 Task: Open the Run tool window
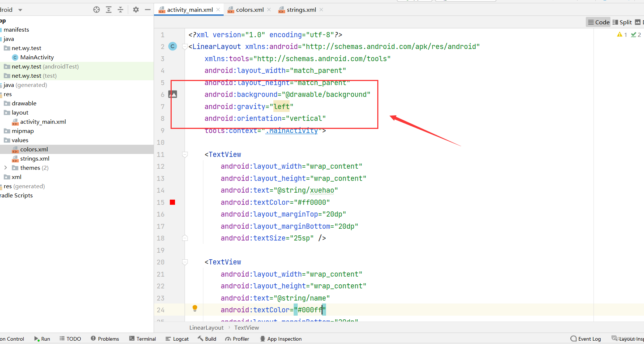click(x=42, y=339)
